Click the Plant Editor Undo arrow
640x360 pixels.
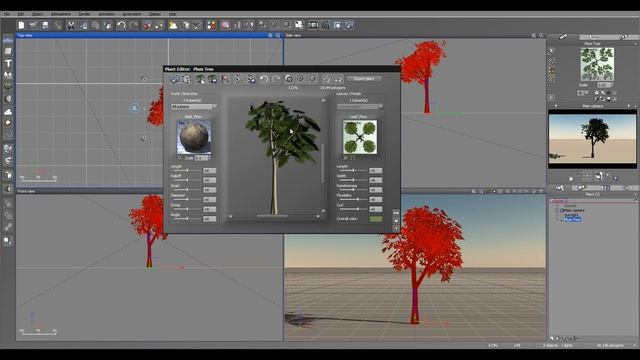tap(264, 79)
